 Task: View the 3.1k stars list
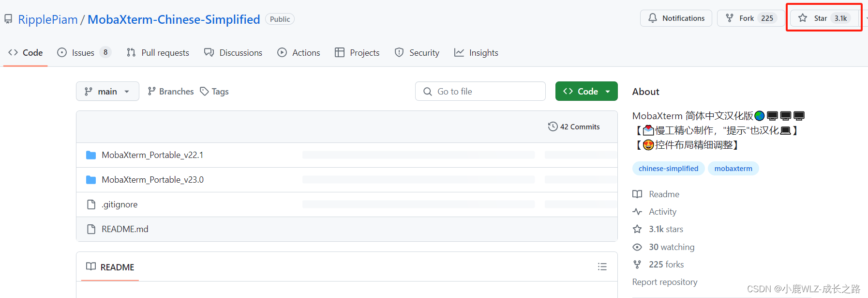(666, 229)
